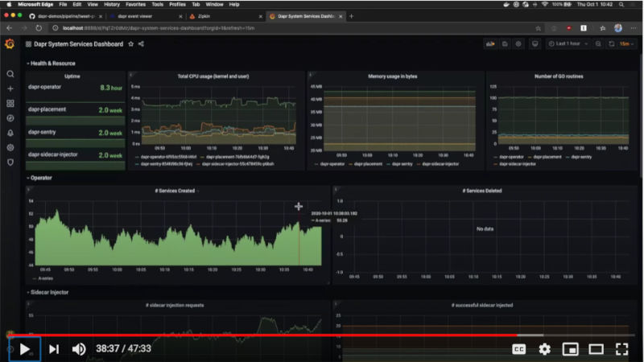Switch to theater mode
Screen dimensions: 644x362
[x=596, y=349]
